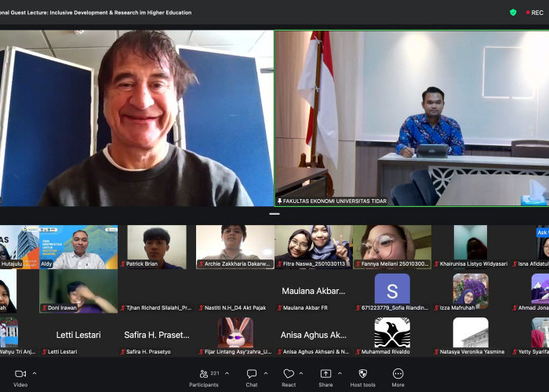Click muted mic icon beside Maulana Akbar FR
Screen dimensions: 549x392
pyautogui.click(x=280, y=308)
